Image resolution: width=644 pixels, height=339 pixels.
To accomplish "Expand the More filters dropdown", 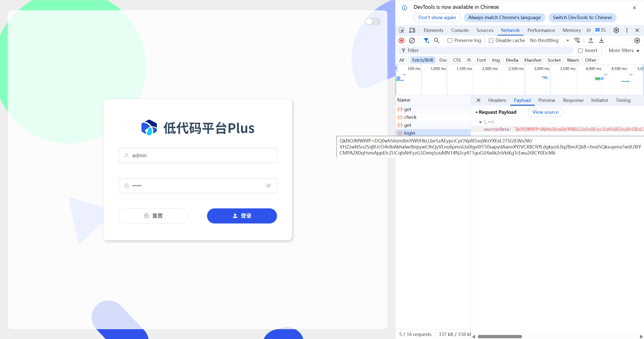I will (624, 51).
